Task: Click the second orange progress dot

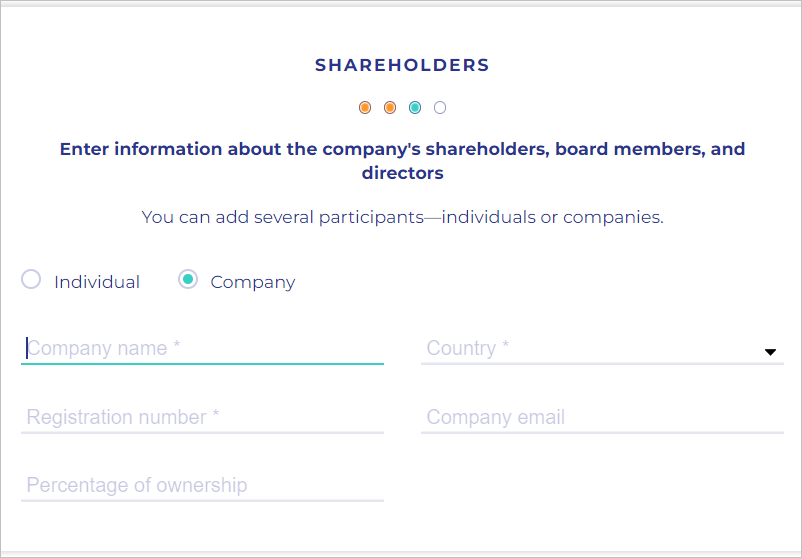Action: pos(390,107)
